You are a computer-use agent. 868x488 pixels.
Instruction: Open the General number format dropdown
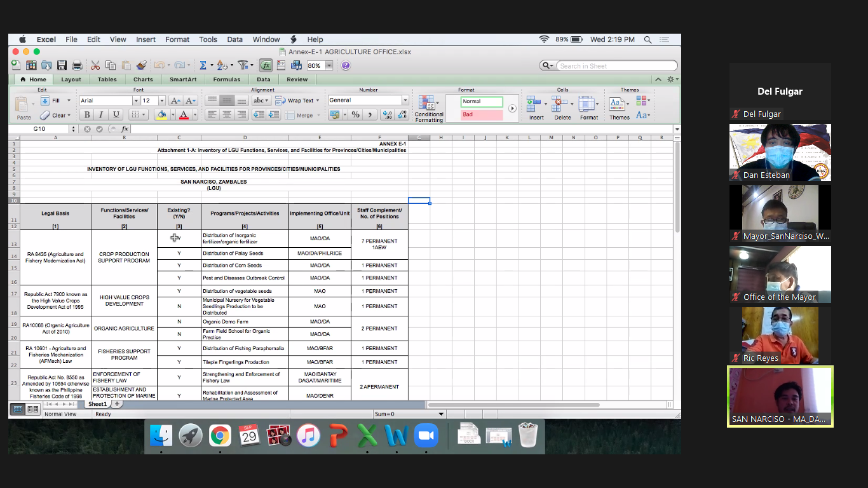tap(405, 100)
